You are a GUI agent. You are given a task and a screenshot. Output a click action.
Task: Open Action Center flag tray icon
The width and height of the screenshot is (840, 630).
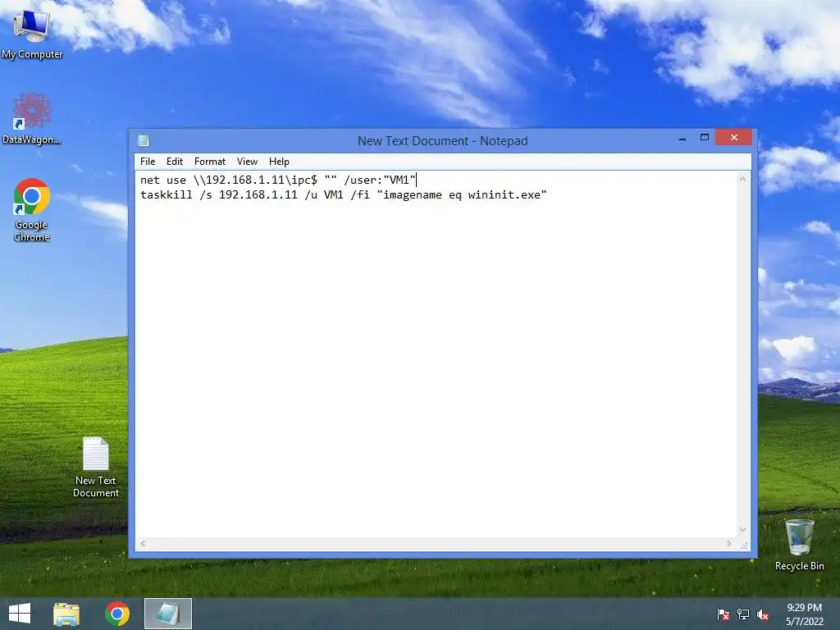tap(724, 614)
